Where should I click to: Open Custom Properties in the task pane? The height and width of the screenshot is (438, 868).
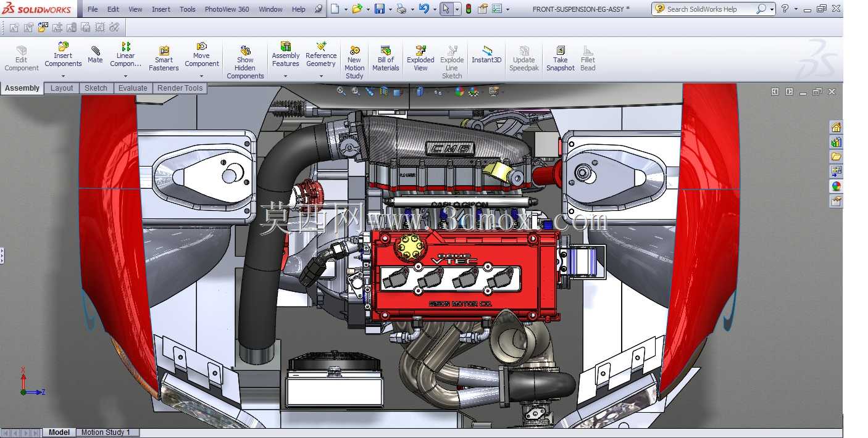836,201
